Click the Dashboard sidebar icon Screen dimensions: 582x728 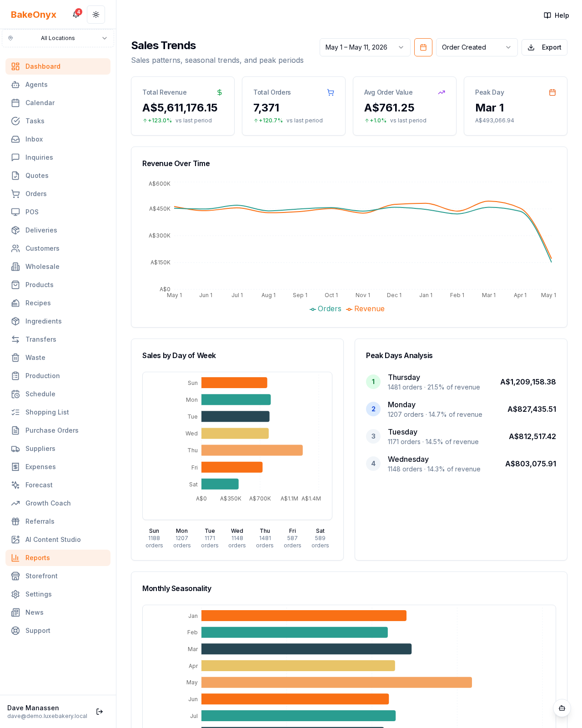15,66
